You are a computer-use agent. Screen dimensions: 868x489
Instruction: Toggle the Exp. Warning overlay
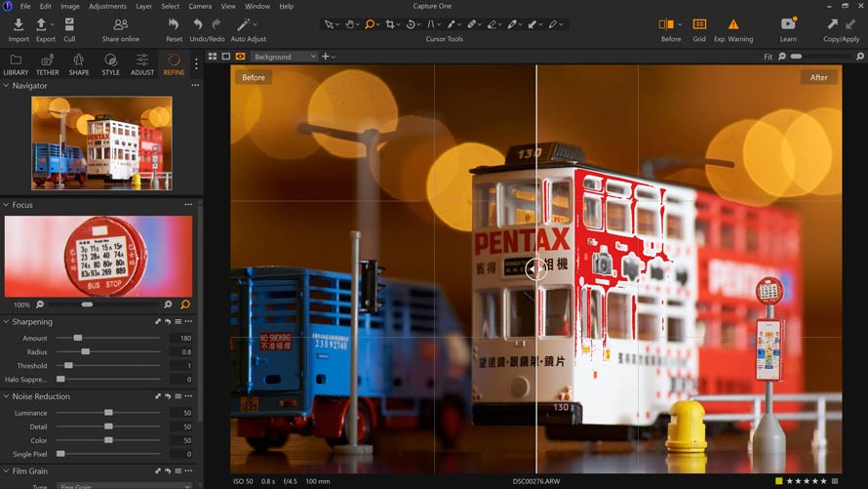pos(733,23)
